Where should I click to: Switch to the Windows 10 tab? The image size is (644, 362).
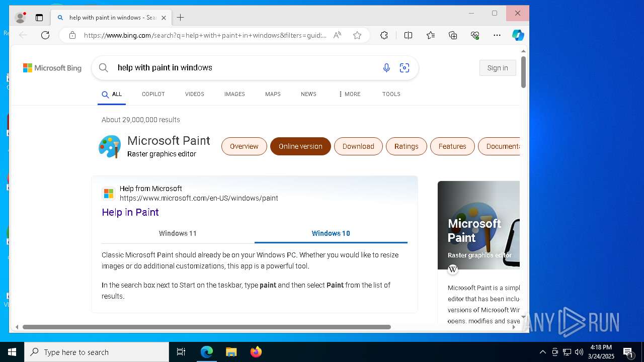pos(331,233)
